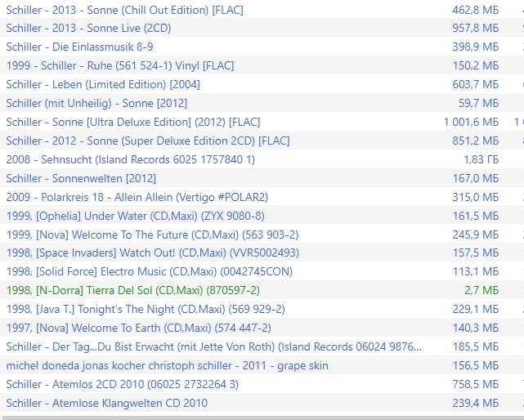Image resolution: width=524 pixels, height=420 pixels.
Task: Click the 185,5 МБ size cell
Action: (x=476, y=346)
